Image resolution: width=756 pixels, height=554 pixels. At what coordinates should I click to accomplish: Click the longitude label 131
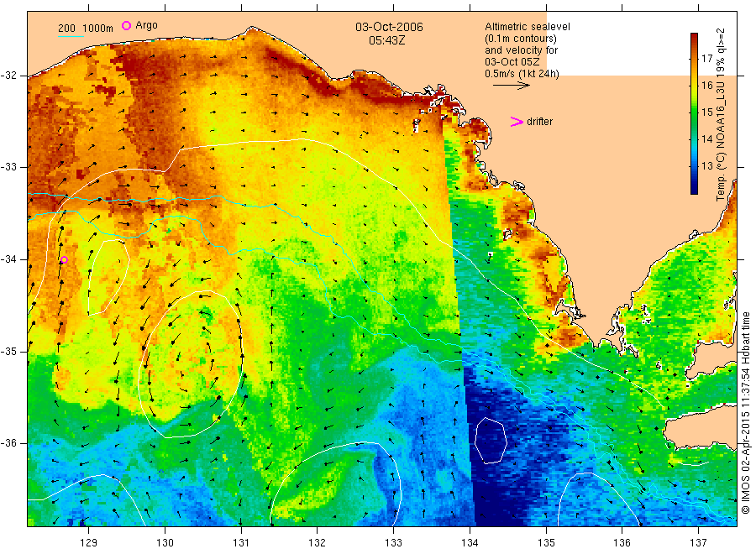241,543
